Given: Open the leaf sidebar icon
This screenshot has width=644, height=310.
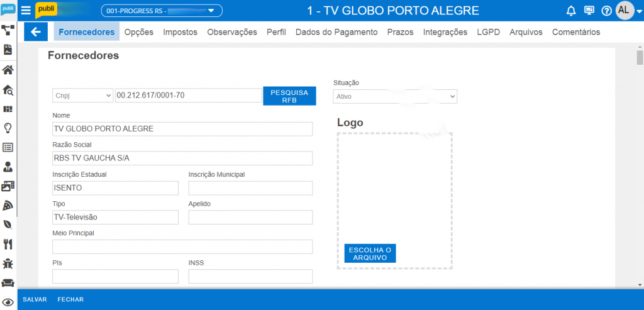Looking at the screenshot, I should (8, 225).
